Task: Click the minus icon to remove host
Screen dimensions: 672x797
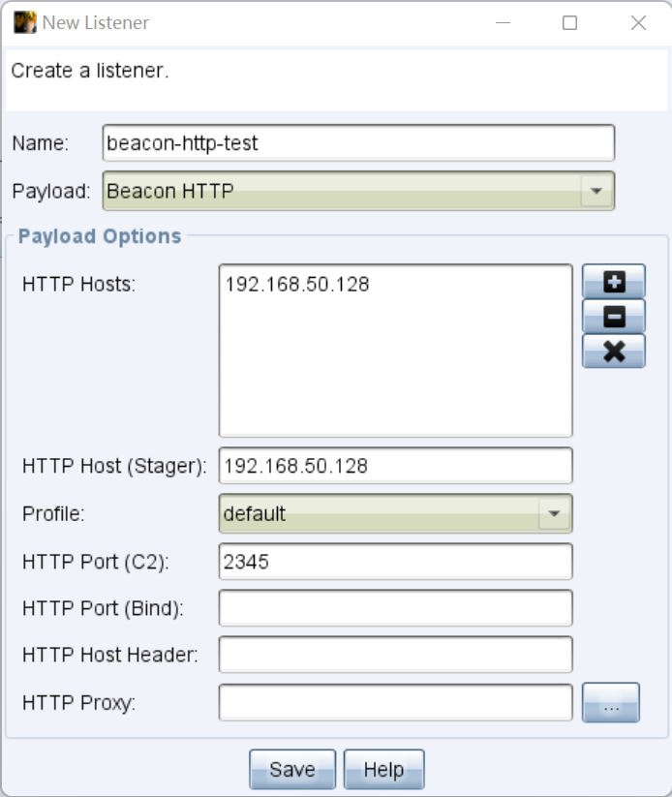Action: (x=613, y=316)
